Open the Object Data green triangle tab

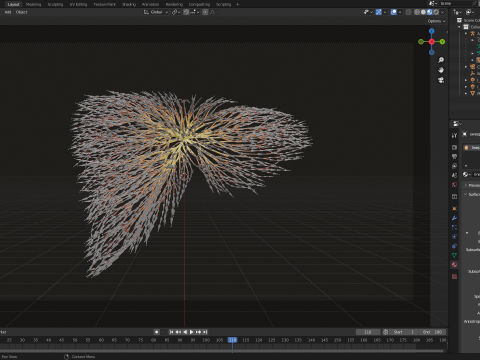click(x=454, y=255)
